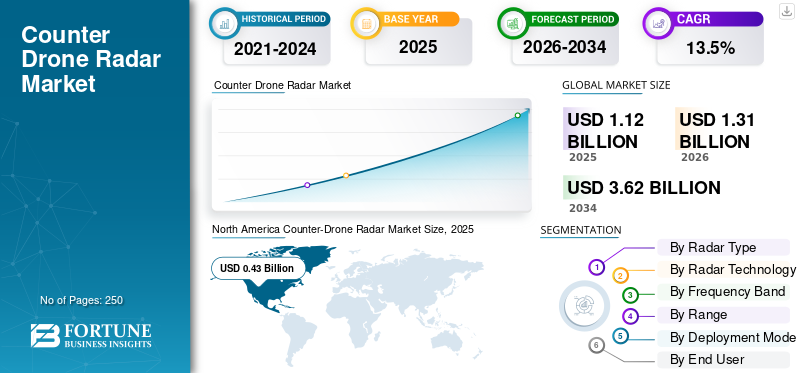Click the green marker on growth chart
The height and width of the screenshot is (373, 800).
coord(517,115)
